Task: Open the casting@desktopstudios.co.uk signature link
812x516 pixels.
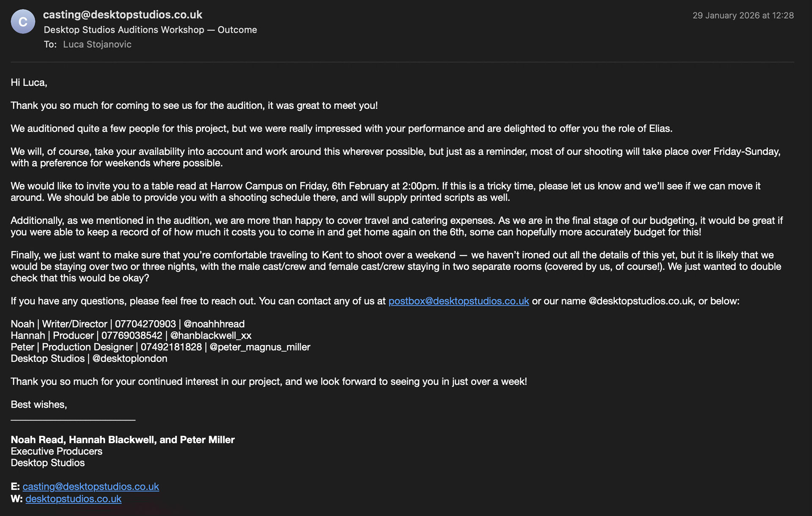Action: [91, 487]
